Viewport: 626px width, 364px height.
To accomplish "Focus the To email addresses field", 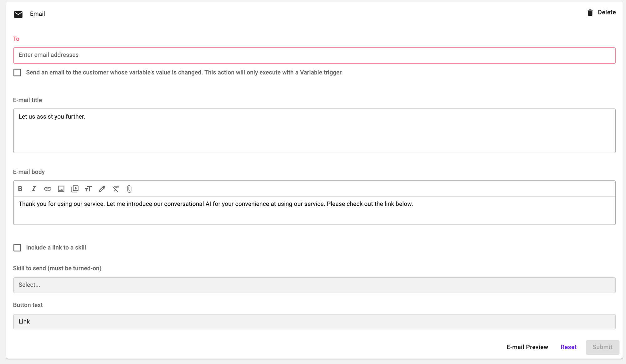I will tap(314, 55).
